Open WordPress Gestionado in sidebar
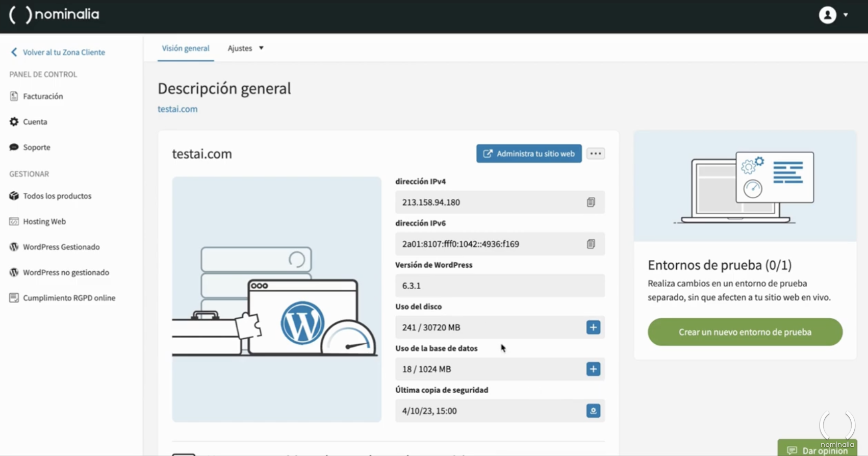This screenshot has height=456, width=868. [61, 247]
